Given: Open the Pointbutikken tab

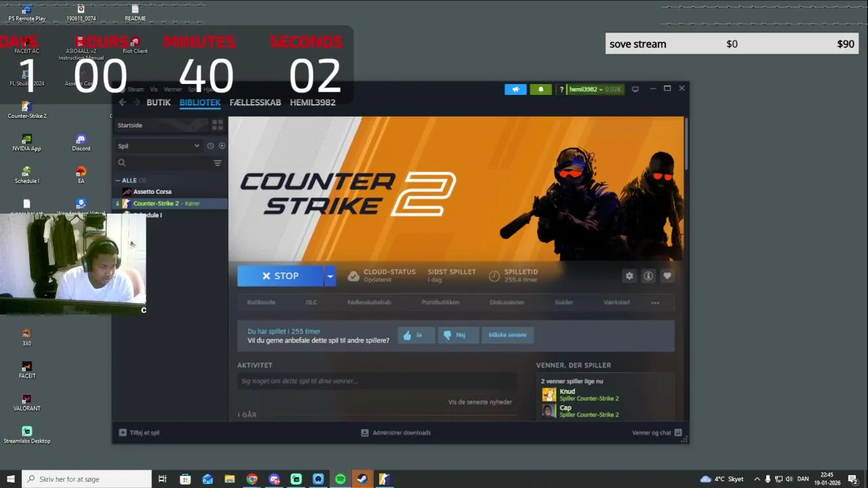Looking at the screenshot, I should [x=440, y=302].
